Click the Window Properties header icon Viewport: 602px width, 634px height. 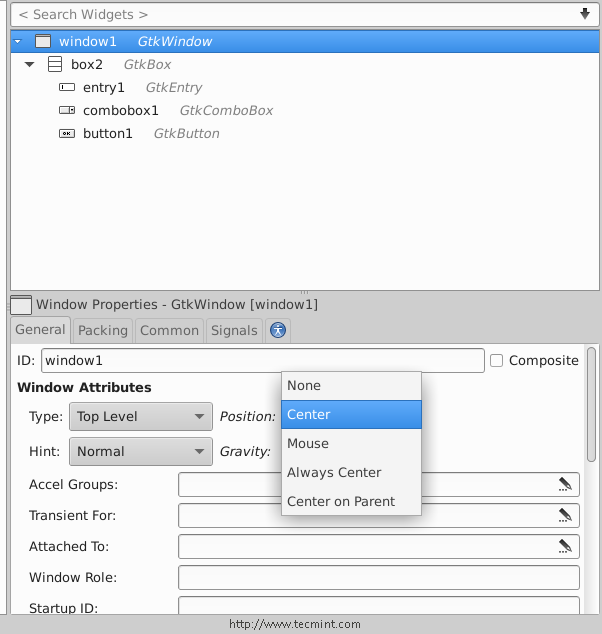(x=21, y=305)
